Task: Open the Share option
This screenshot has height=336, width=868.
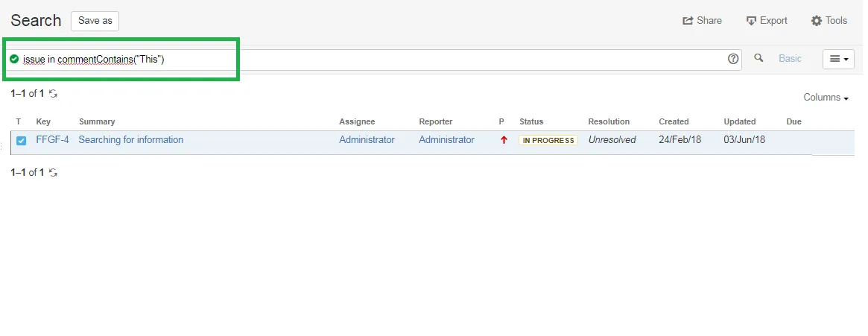Action: [702, 20]
